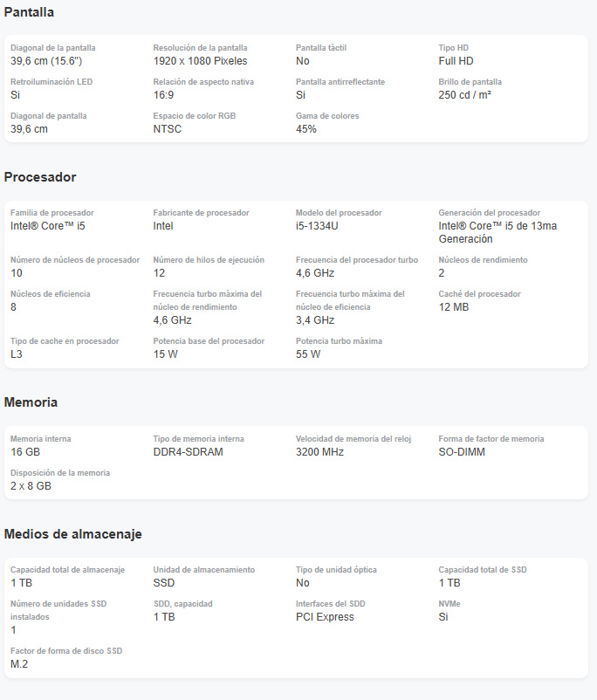Select the 55 W turbo power value
The height and width of the screenshot is (700, 597).
point(308,354)
